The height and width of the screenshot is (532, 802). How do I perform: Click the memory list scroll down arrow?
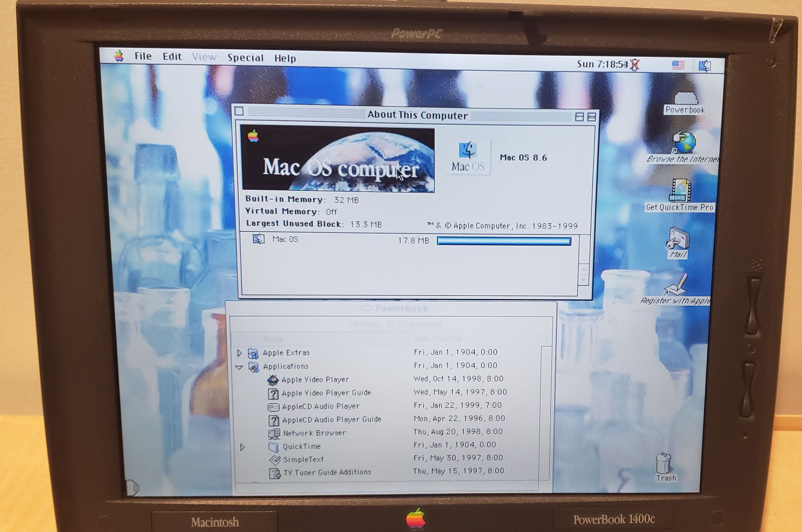[584, 281]
